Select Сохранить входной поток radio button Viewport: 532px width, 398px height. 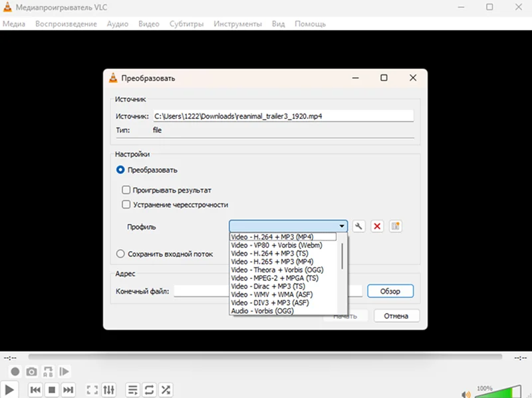(120, 254)
